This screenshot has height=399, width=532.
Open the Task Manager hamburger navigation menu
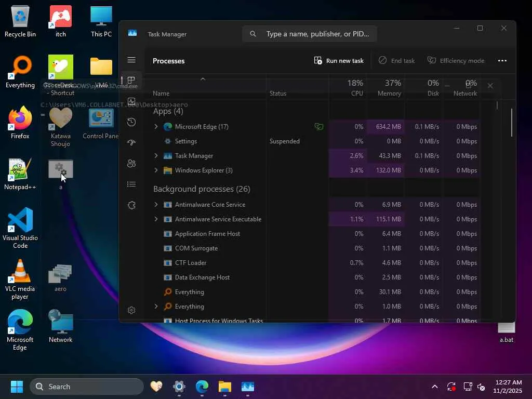pyautogui.click(x=131, y=60)
